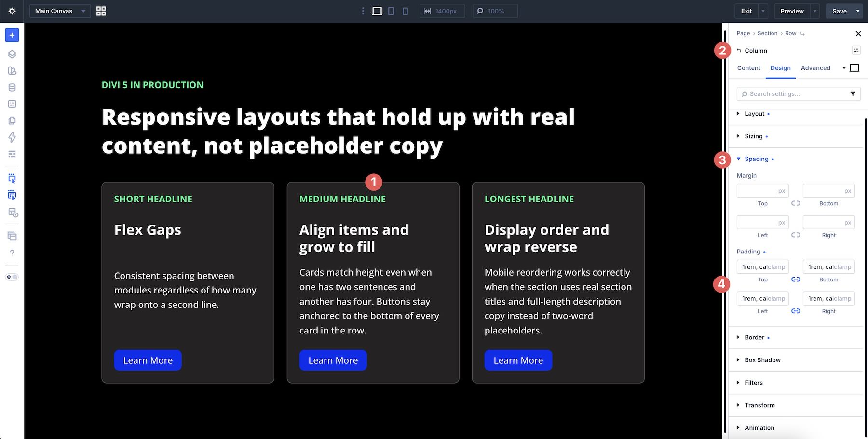Open the help question mark icon

12,253
